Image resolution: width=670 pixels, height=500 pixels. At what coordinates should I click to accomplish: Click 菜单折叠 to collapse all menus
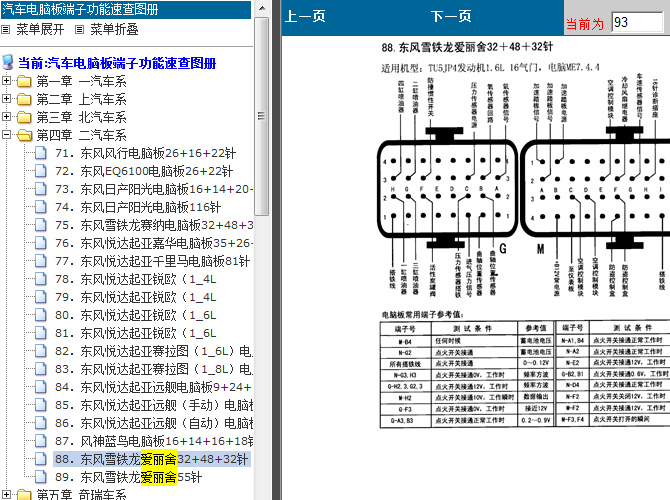[x=115, y=29]
